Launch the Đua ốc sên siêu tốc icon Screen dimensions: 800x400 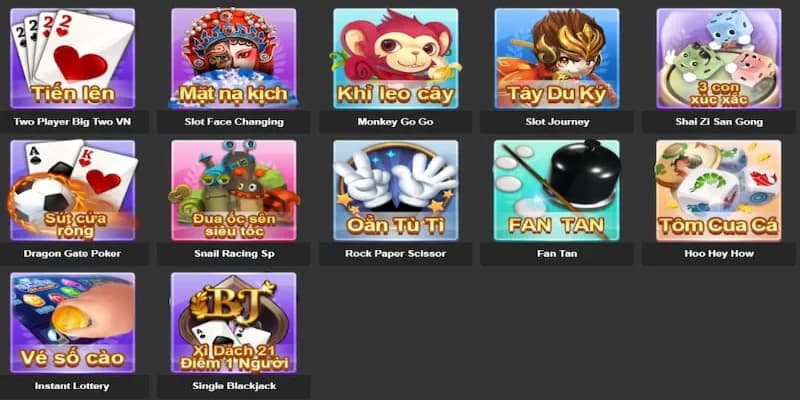pyautogui.click(x=234, y=190)
